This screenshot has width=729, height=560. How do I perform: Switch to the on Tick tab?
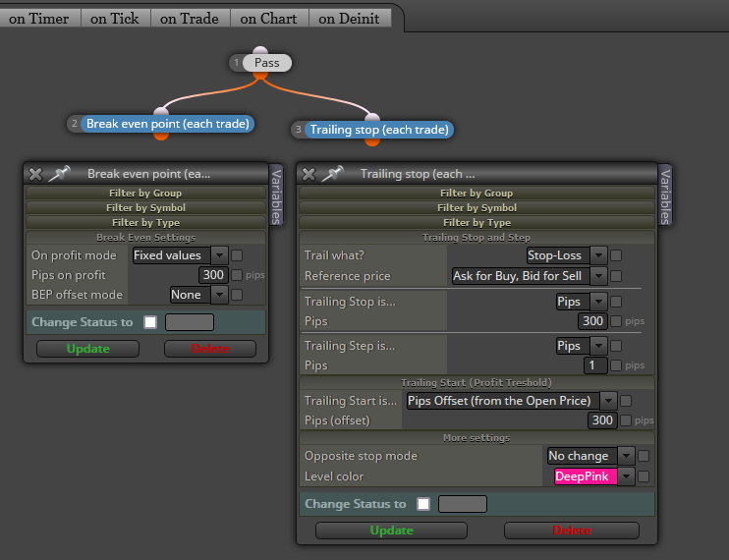(x=115, y=19)
